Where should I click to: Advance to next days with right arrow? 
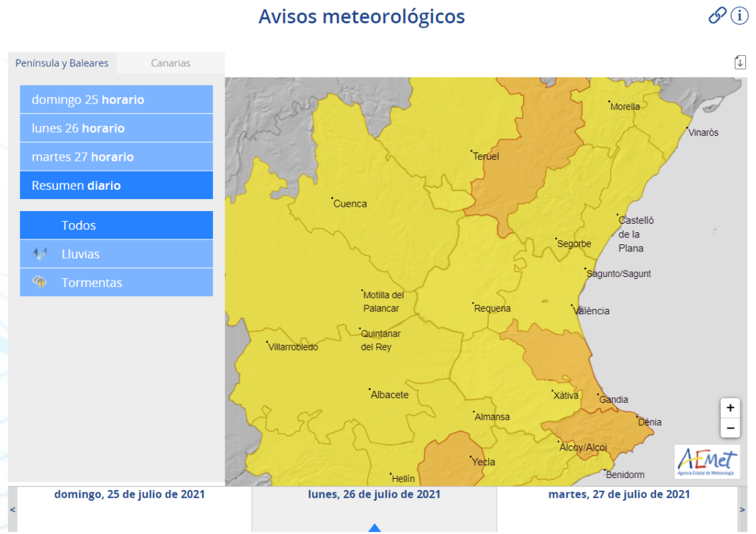[x=742, y=509]
